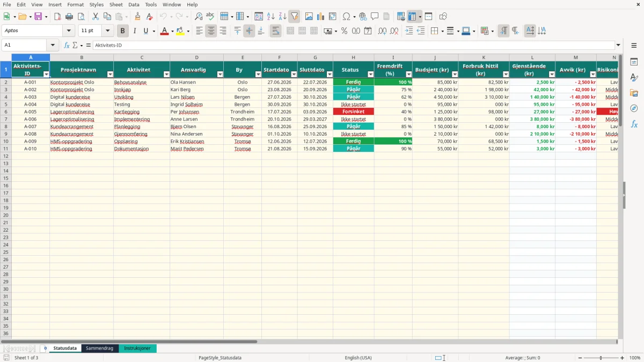Toggle Bold formatting
The width and height of the screenshot is (644, 362).
(x=123, y=31)
